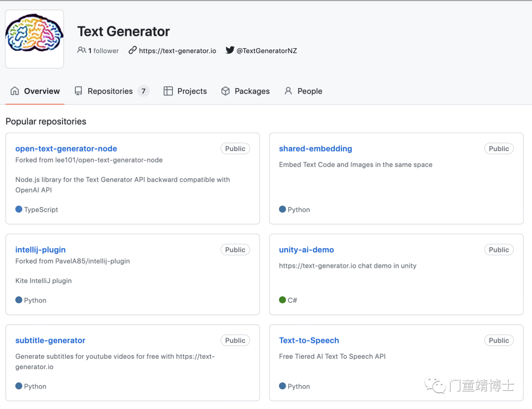Screen dimensions: 532x409
Task: Click Public badge on intellij-plugin
Action: point(235,250)
